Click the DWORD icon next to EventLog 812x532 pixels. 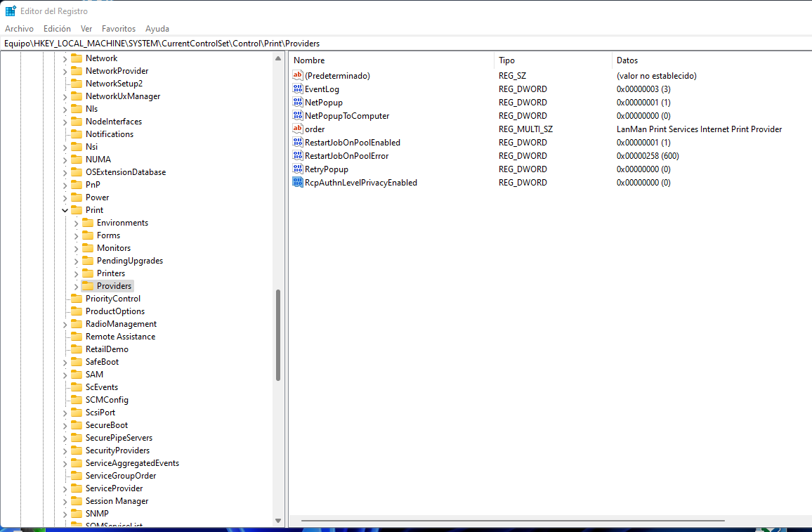[x=298, y=89]
